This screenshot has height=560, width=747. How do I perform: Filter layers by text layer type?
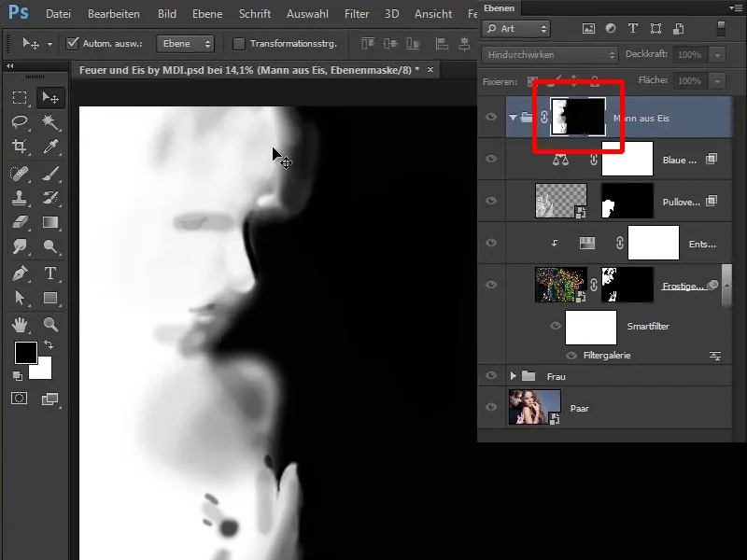633,29
